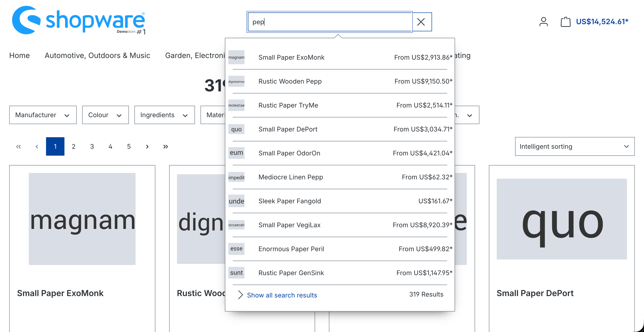Jump to last page double-arrow icon
Viewport: 644px width, 332px height.
[165, 146]
